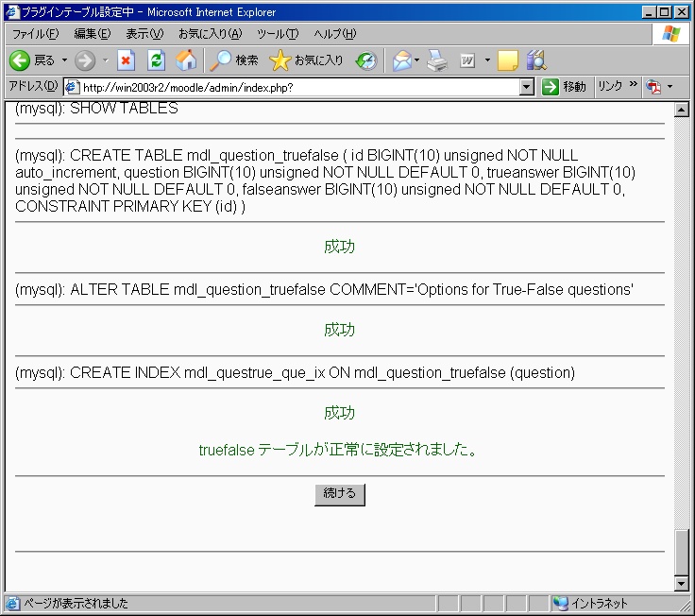
Task: Open the Edit dropdown arrow beside Word icon
Action: click(x=487, y=60)
